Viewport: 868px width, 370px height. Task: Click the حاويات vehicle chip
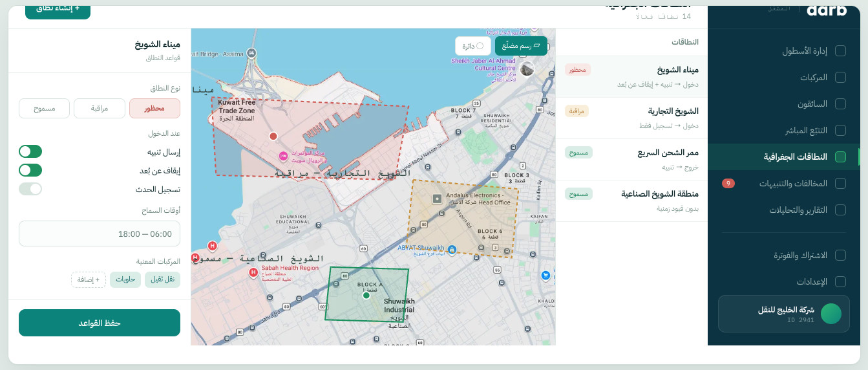[125, 279]
